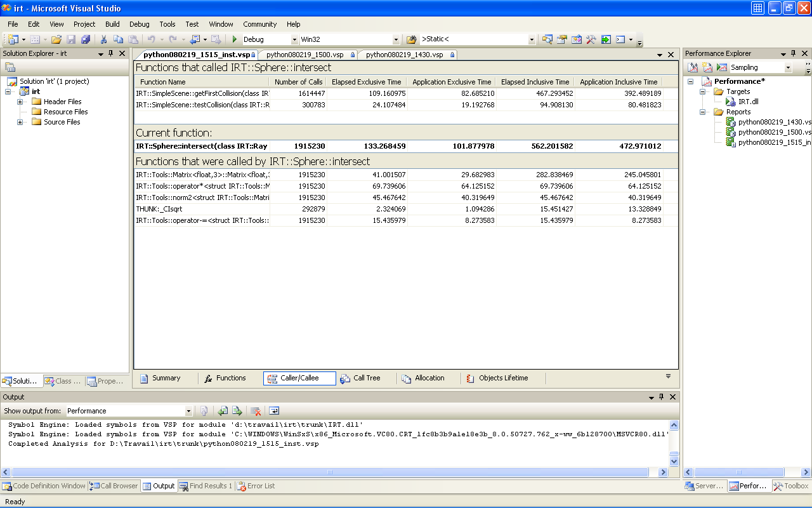Open the Debug configuration dropdown

click(294, 39)
